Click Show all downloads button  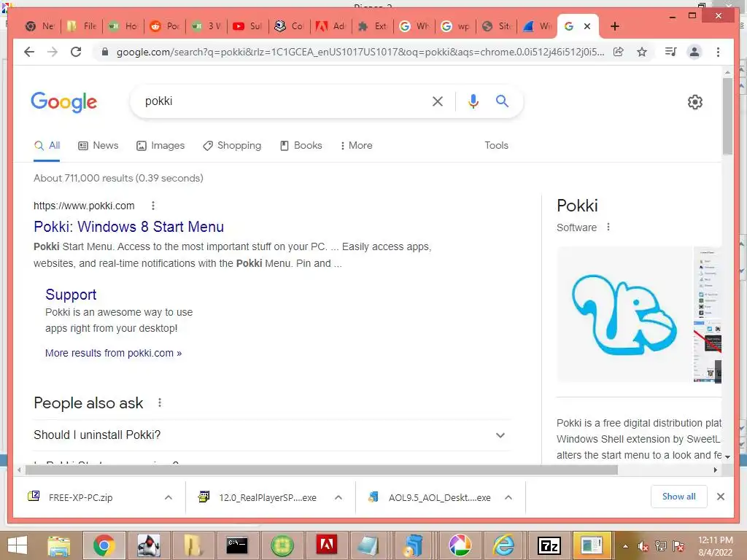tap(679, 497)
